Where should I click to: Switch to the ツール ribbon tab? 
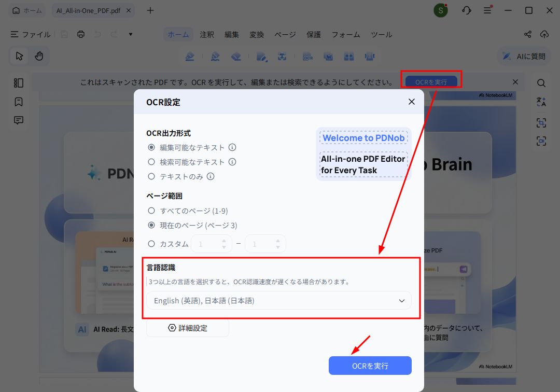382,35
